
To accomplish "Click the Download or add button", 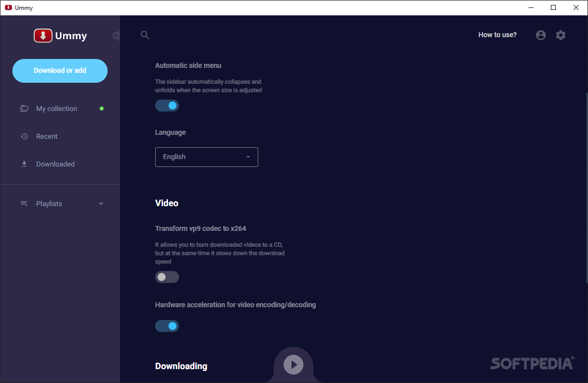I will point(60,71).
